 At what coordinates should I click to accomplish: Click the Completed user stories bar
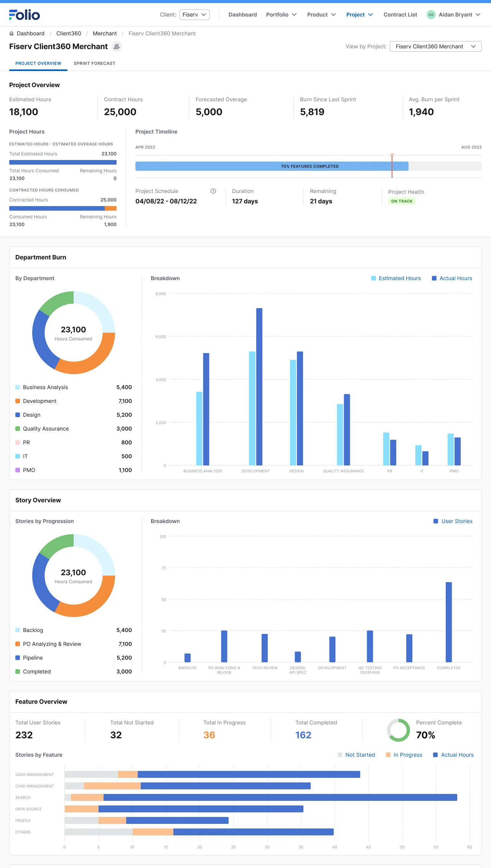(449, 622)
